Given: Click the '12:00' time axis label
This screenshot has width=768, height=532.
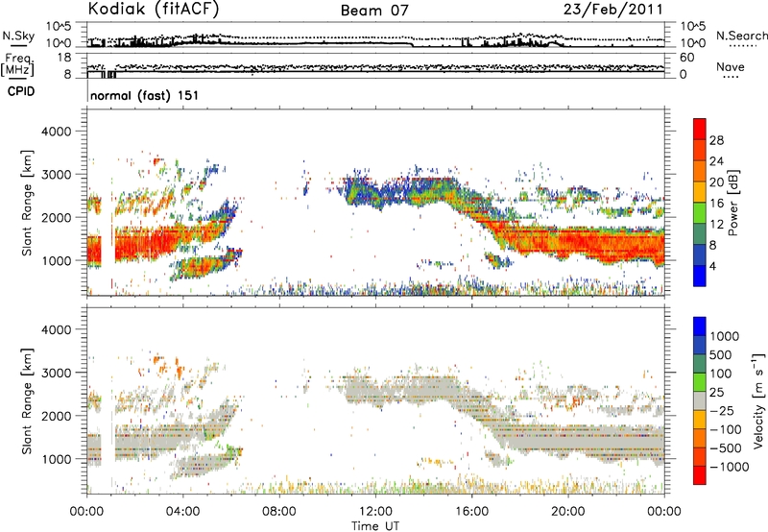Looking at the screenshot, I should [x=375, y=512].
